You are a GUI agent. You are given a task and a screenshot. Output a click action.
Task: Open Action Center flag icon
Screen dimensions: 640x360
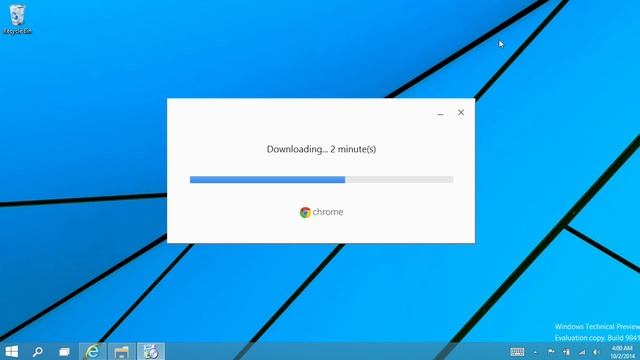click(x=551, y=352)
